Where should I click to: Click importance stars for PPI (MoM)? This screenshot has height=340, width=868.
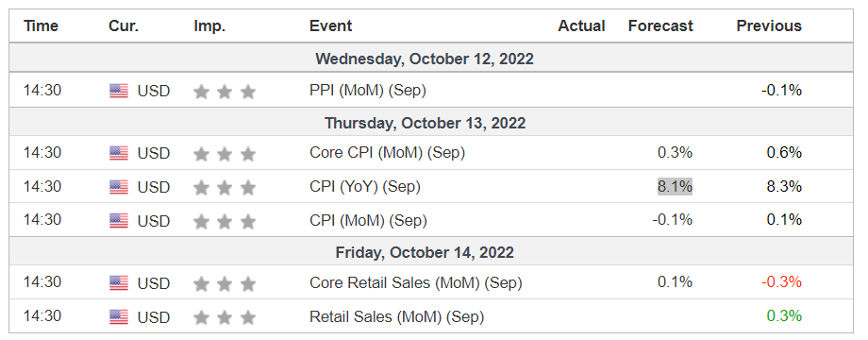tap(225, 92)
